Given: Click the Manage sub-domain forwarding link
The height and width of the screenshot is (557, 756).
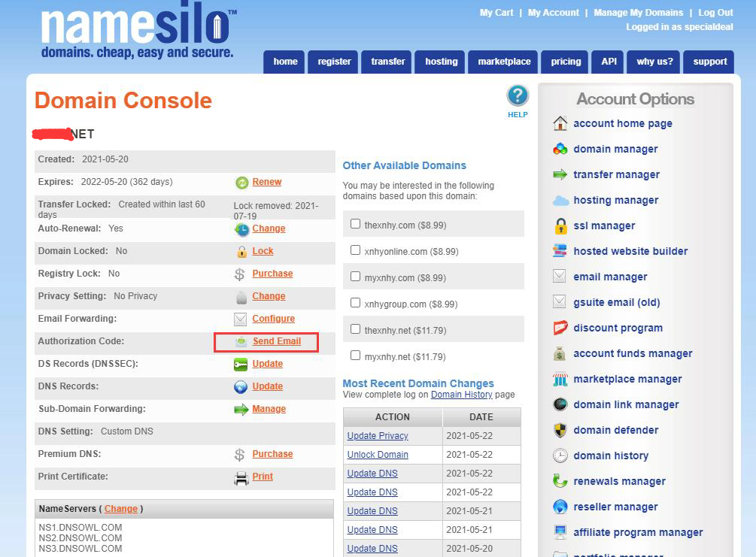Looking at the screenshot, I should (269, 409).
